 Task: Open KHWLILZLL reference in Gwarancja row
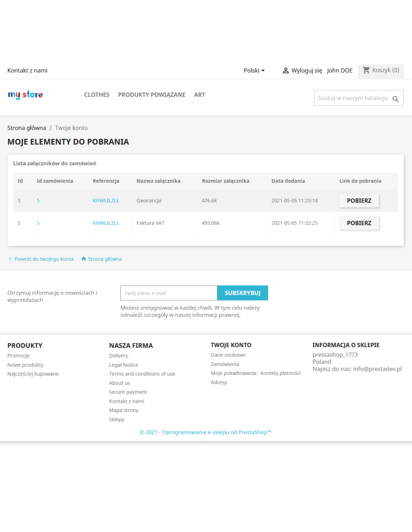point(106,201)
